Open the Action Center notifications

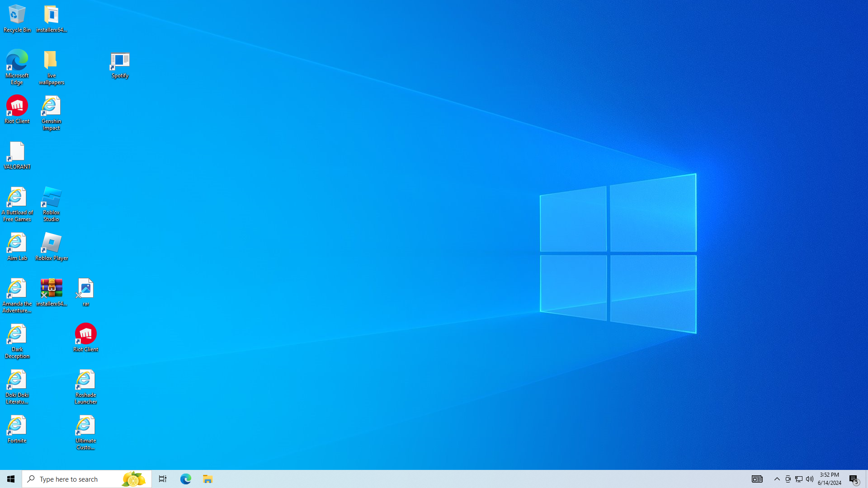pyautogui.click(x=854, y=479)
